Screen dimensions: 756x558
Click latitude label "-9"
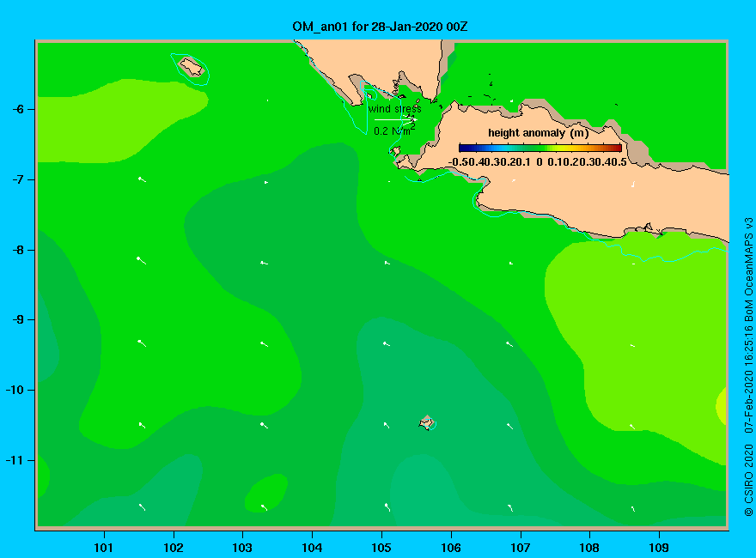tap(18, 320)
